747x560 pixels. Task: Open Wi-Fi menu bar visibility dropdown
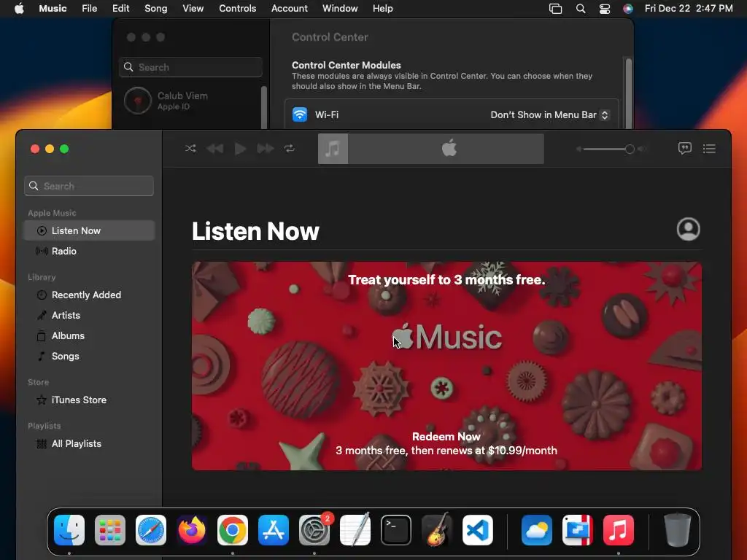click(x=550, y=114)
